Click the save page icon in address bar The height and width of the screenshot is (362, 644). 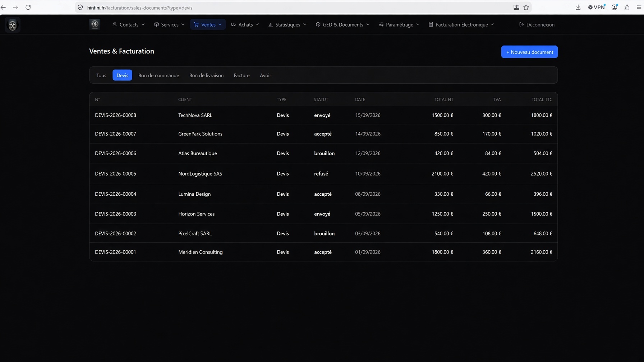[x=516, y=7]
